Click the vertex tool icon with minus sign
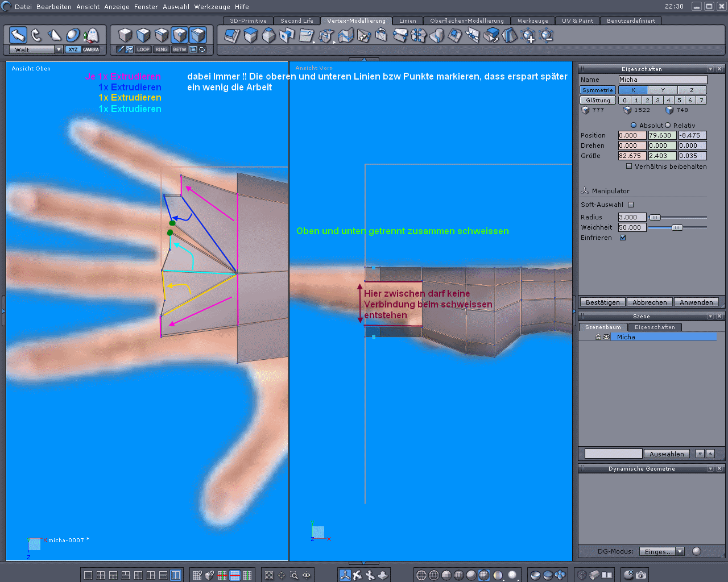 [547, 36]
